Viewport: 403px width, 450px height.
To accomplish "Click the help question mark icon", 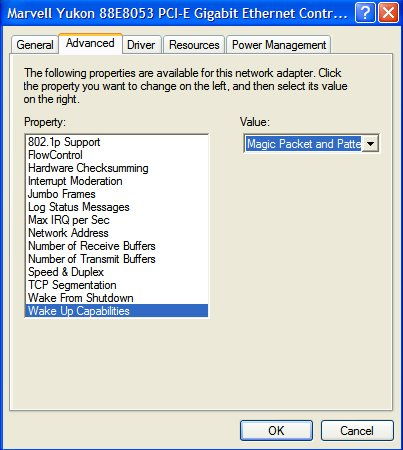I will click(x=365, y=13).
